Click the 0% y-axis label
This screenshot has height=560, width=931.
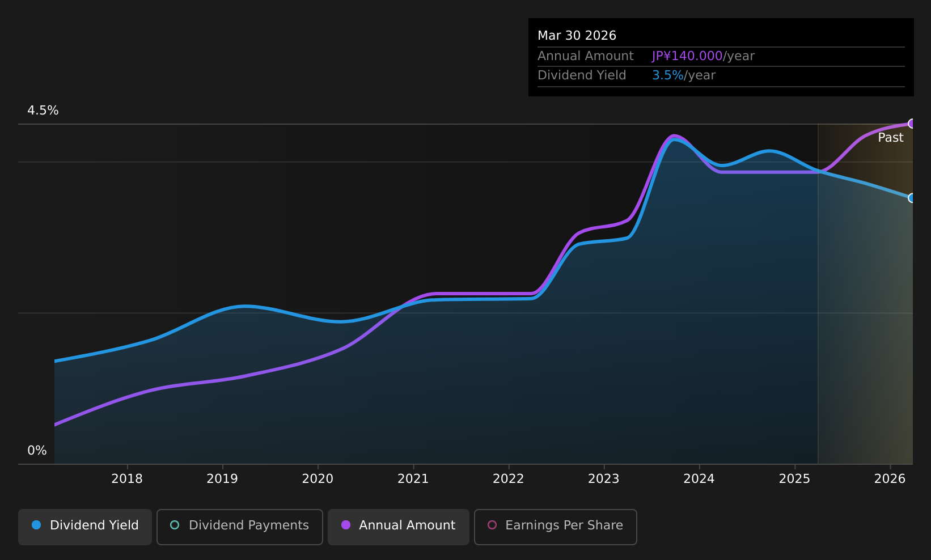37,451
